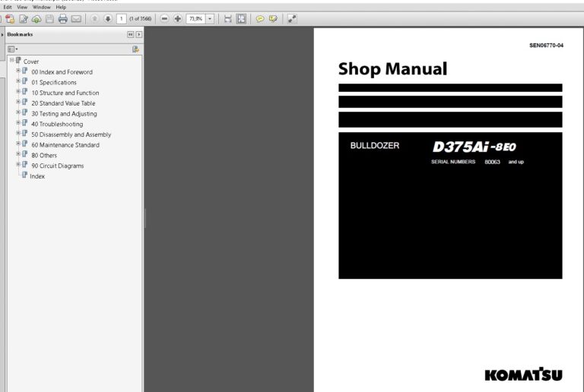The height and width of the screenshot is (392, 584).
Task: Collapse the Bookmarks panel with double-arrow
Action: click(x=130, y=35)
